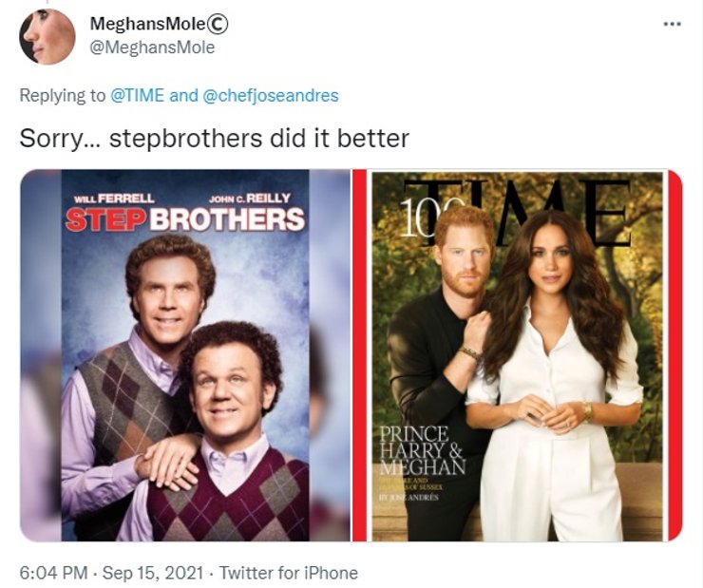Click the "John C. Reilly" credit on poster

tap(250, 199)
